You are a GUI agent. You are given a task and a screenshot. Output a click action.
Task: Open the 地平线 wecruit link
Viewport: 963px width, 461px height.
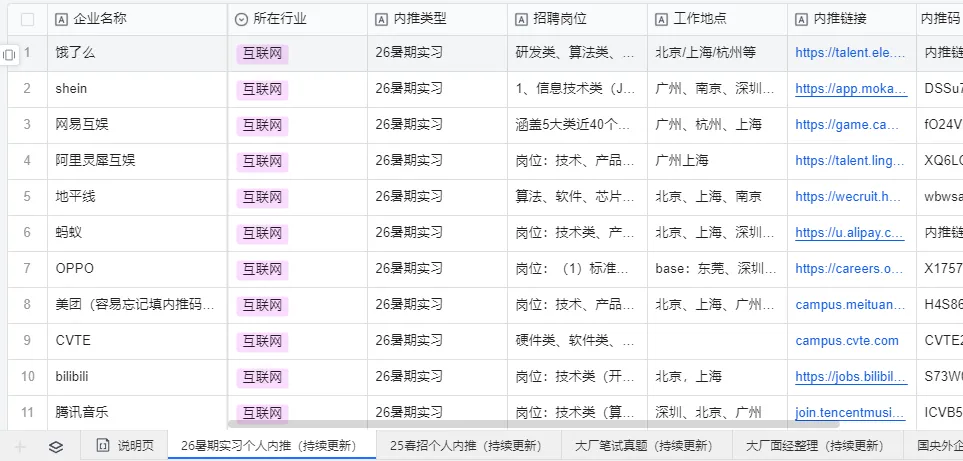point(849,196)
